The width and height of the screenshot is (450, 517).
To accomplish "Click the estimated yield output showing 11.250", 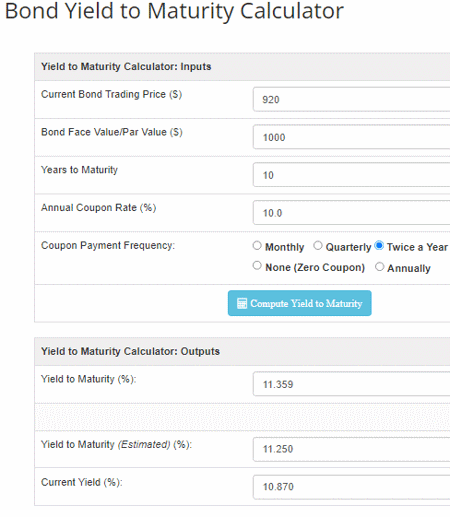I will click(x=351, y=449).
